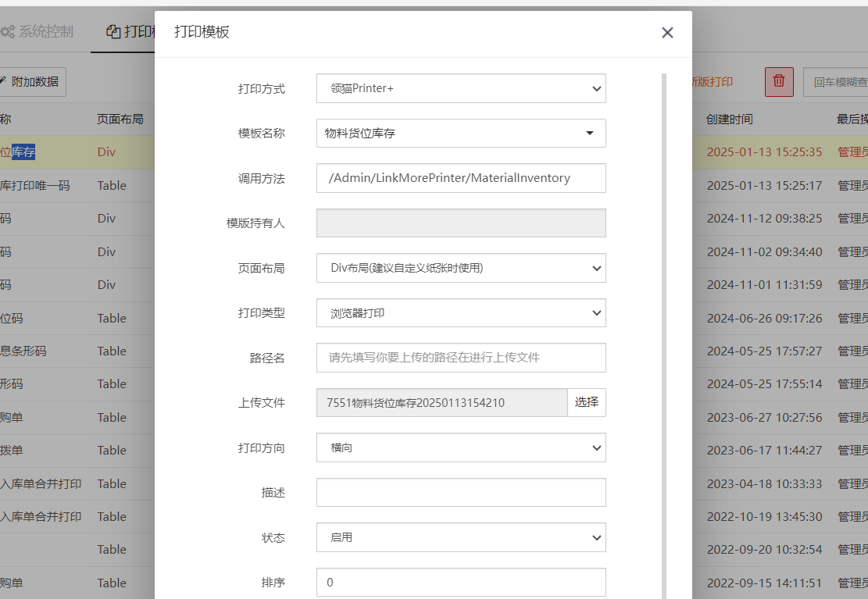This screenshot has width=868, height=599.
Task: Click the 排序 field containing 0
Action: point(461,582)
